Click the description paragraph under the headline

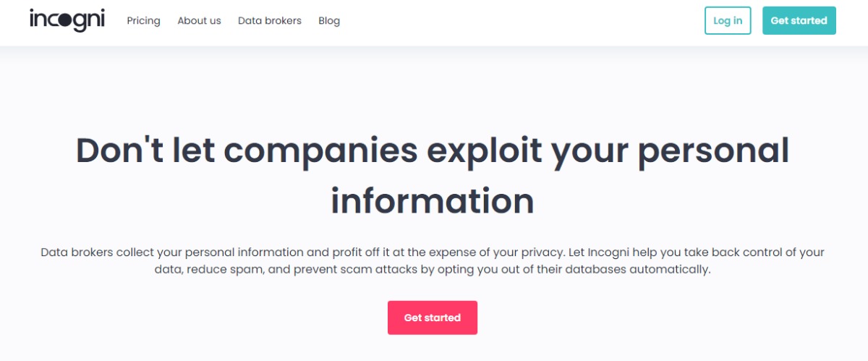[x=432, y=261]
